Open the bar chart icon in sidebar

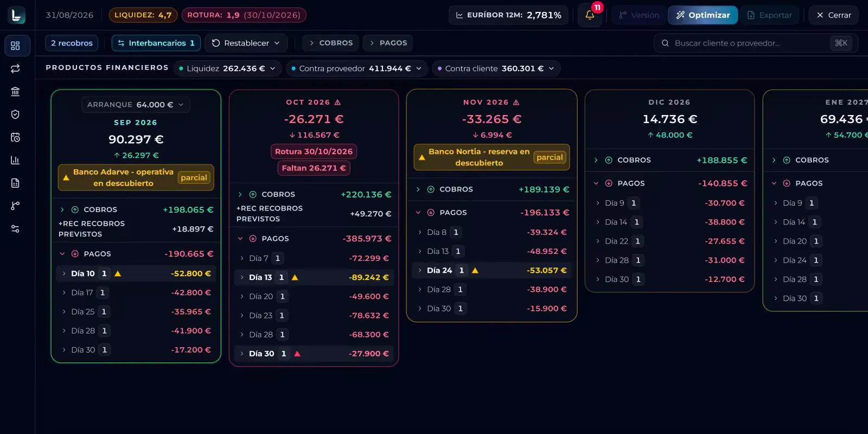point(15,160)
